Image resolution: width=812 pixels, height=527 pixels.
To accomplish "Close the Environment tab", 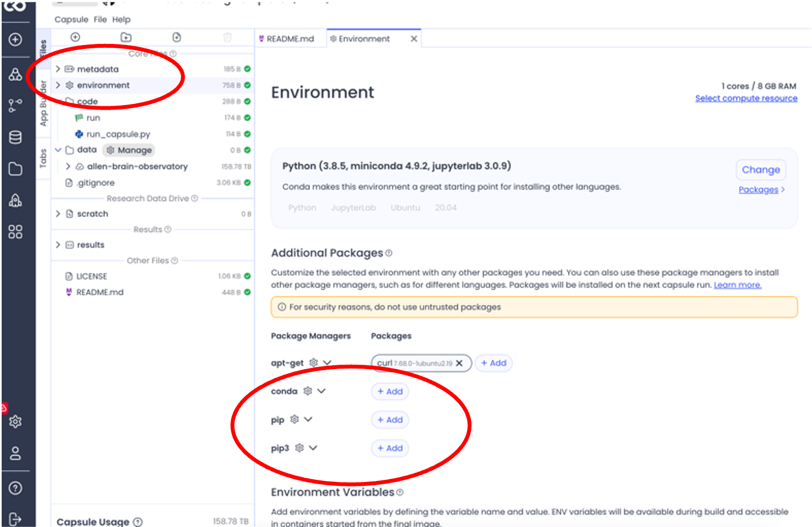I will [414, 38].
